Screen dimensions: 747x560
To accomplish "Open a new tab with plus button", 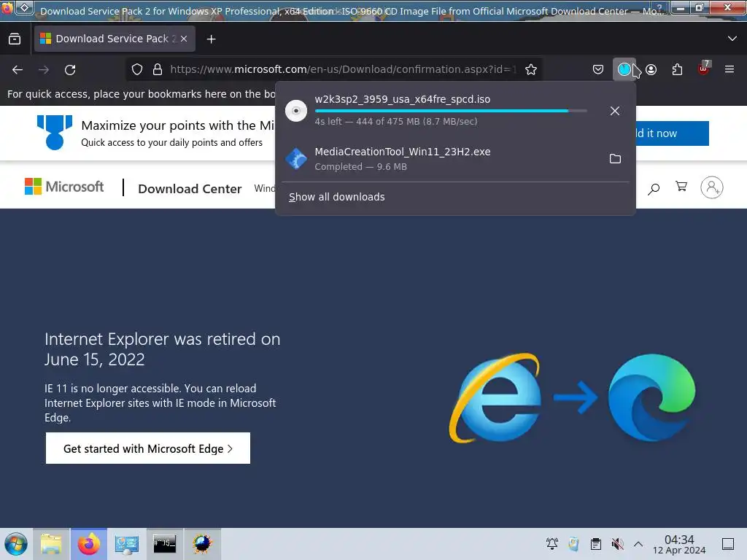I will pos(211,39).
